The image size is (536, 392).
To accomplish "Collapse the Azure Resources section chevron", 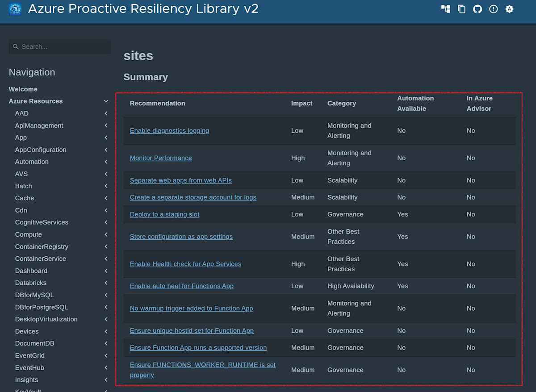I will point(106,101).
